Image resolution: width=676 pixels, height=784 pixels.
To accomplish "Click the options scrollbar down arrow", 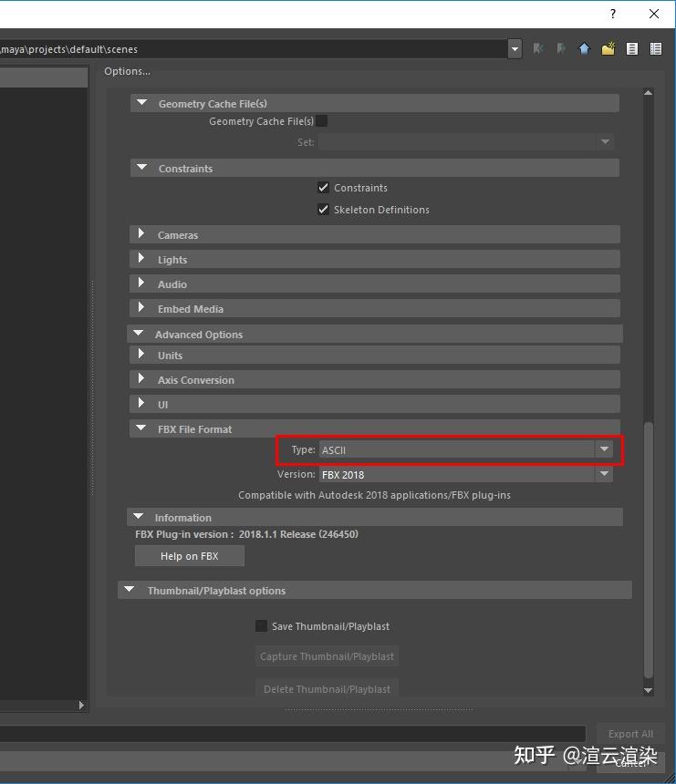I will (x=648, y=690).
